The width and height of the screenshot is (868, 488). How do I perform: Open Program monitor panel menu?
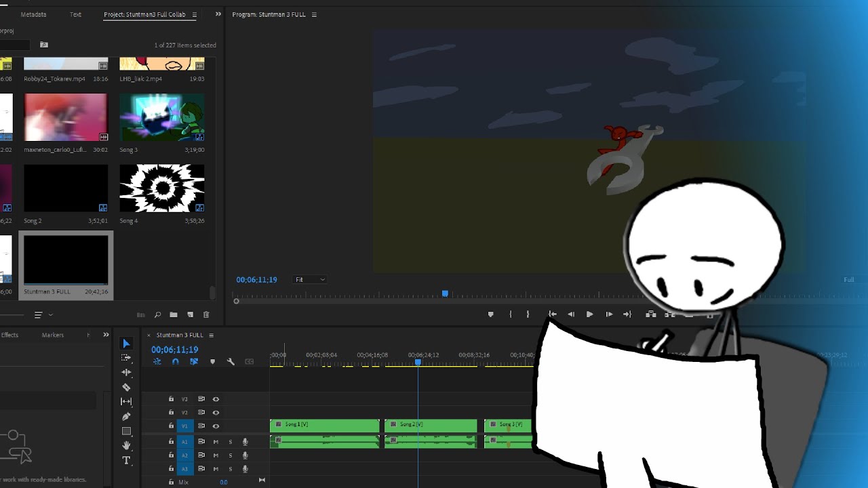pos(314,14)
